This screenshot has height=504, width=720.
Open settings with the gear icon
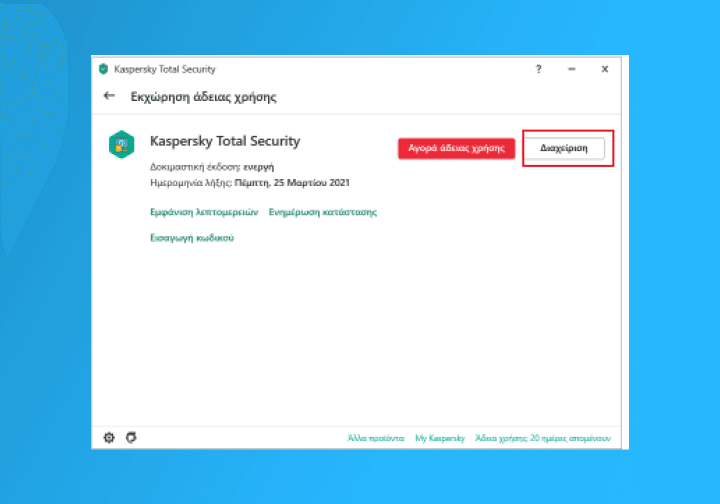[x=110, y=438]
